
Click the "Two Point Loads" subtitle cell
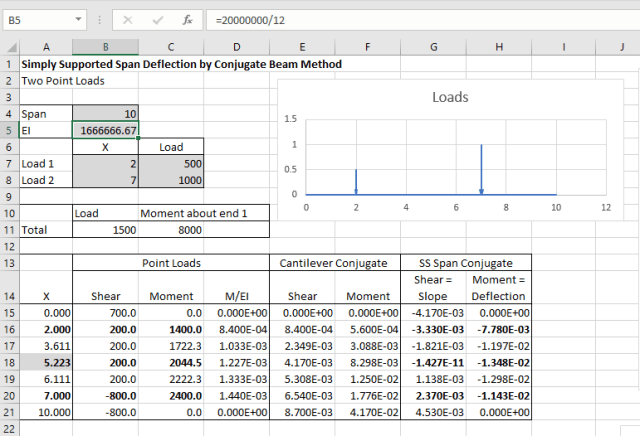pyautogui.click(x=62, y=80)
